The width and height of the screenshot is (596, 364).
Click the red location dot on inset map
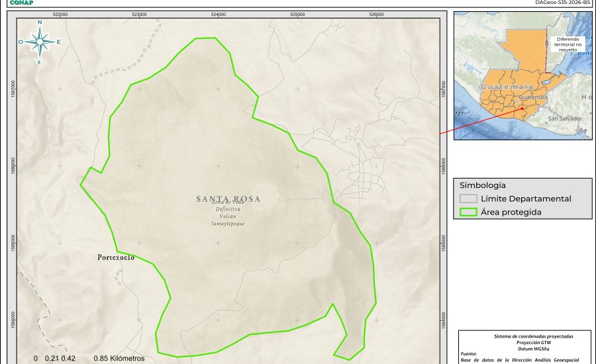pos(522,109)
